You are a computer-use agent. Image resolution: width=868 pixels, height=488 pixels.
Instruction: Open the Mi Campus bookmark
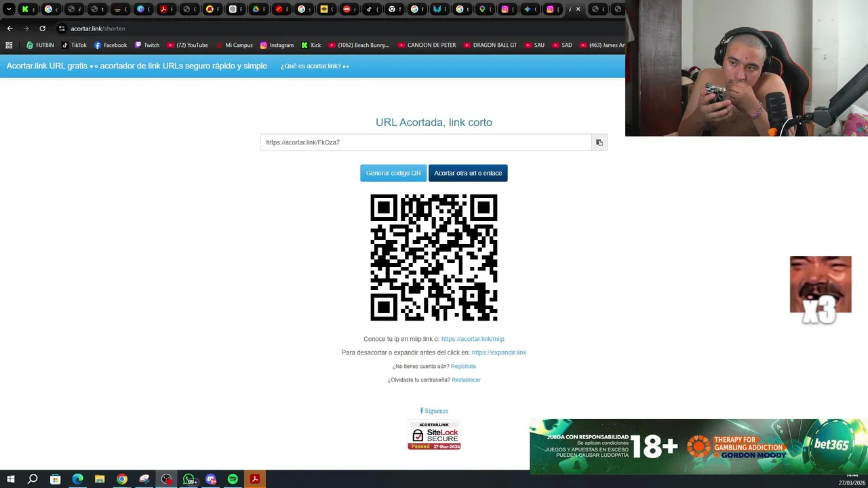coord(234,45)
